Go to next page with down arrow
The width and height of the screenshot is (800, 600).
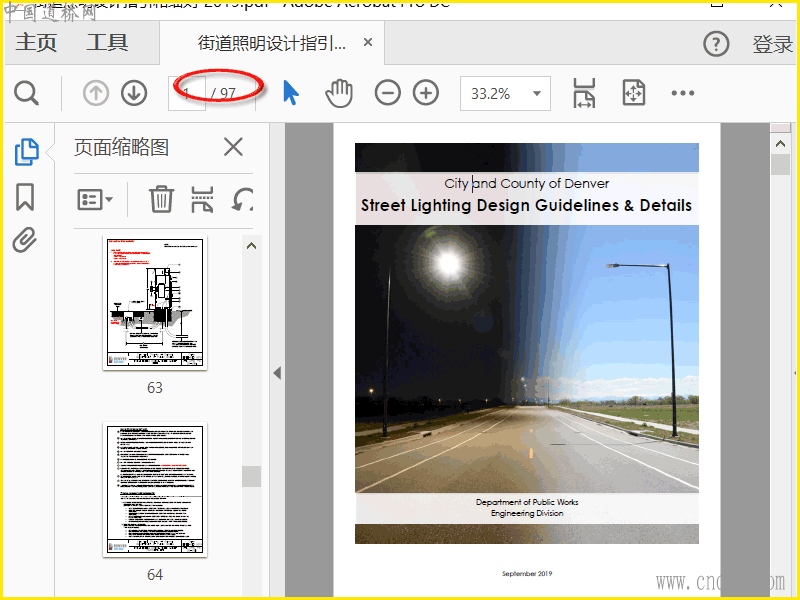[x=134, y=93]
